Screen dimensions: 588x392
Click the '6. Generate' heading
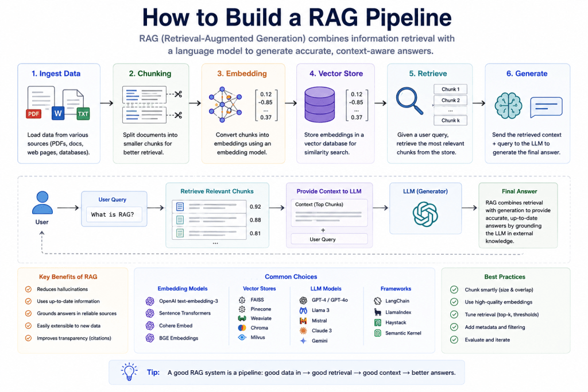click(527, 74)
